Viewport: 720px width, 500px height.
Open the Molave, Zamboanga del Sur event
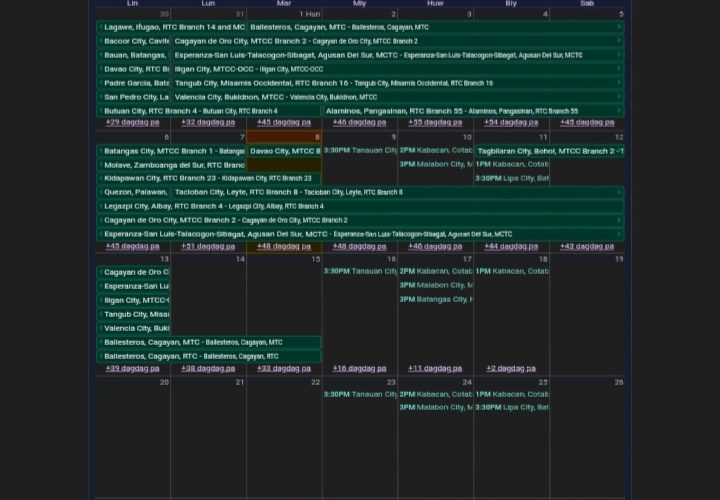tap(170, 164)
